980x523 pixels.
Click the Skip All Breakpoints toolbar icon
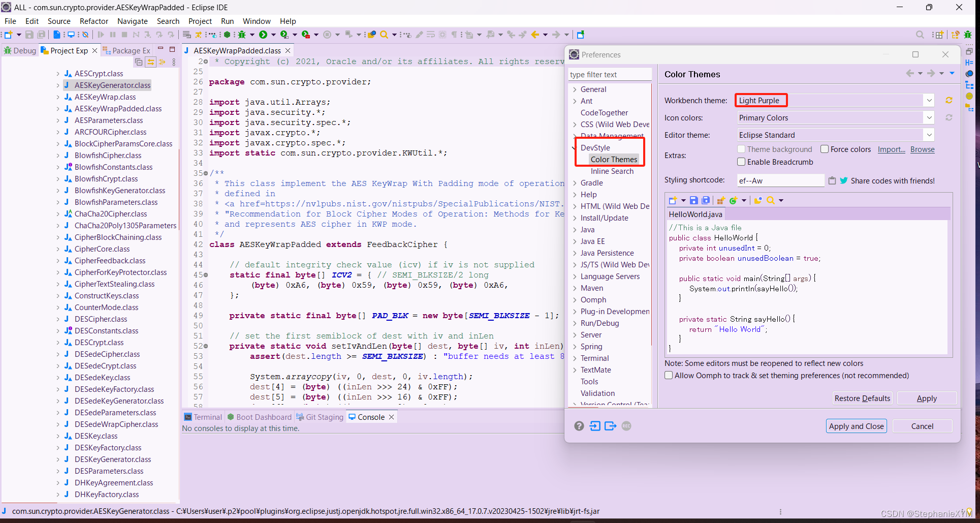click(85, 35)
